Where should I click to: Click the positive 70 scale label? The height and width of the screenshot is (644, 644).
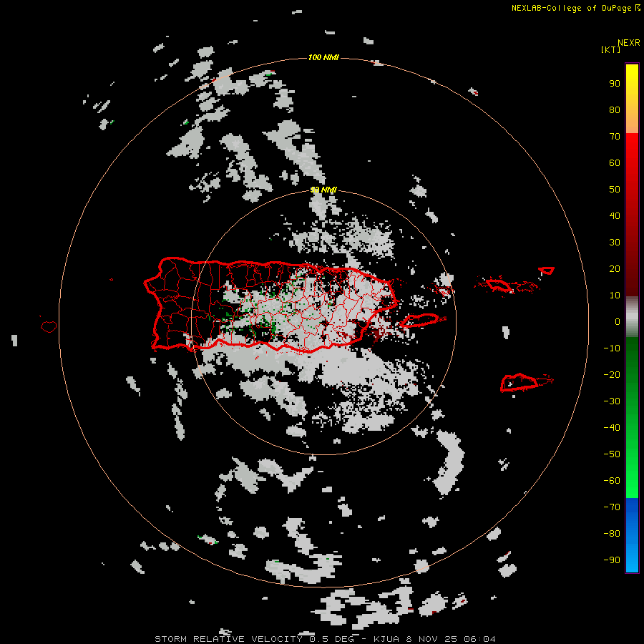(x=615, y=137)
